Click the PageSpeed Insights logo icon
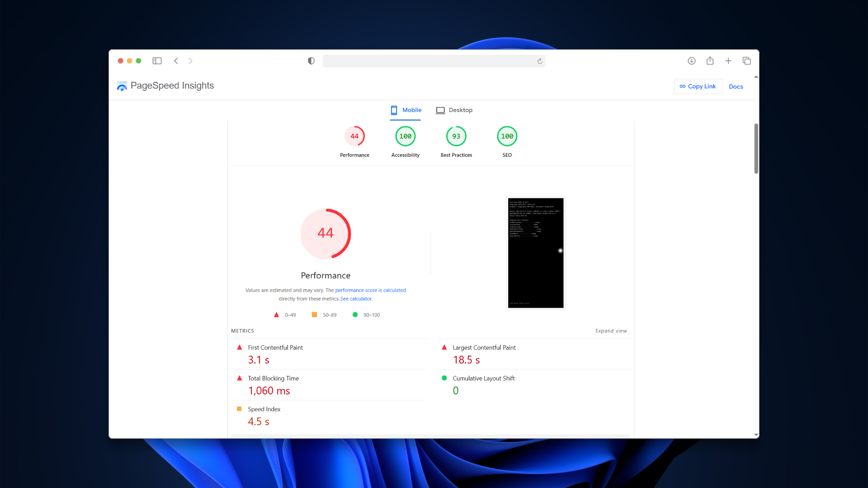 (x=122, y=86)
